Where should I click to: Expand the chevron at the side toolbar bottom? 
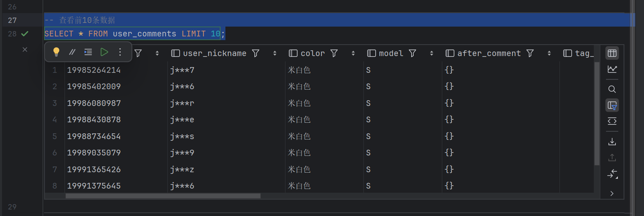tap(612, 193)
